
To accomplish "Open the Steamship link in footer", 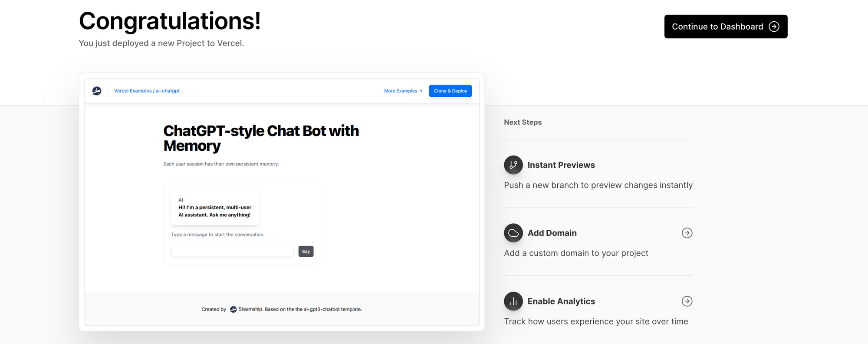I will click(250, 309).
